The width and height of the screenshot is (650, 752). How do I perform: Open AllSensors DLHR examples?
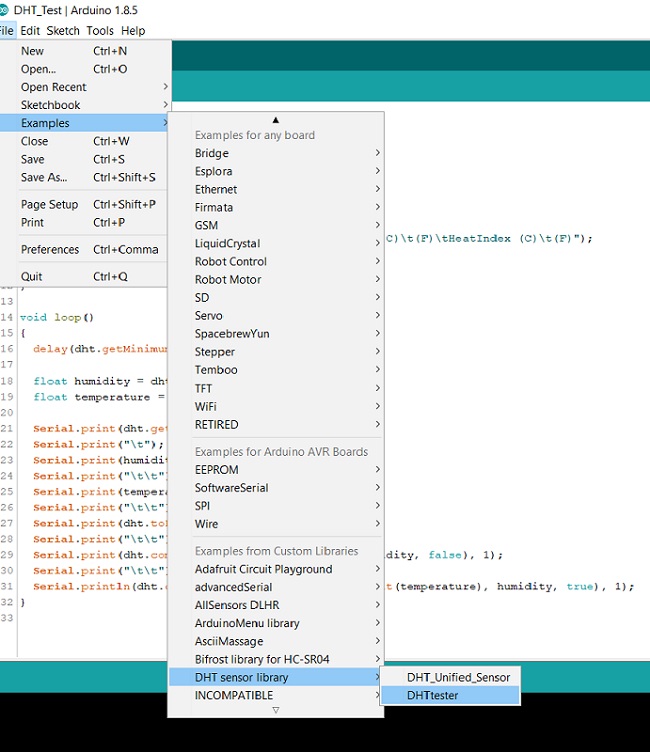(276, 605)
